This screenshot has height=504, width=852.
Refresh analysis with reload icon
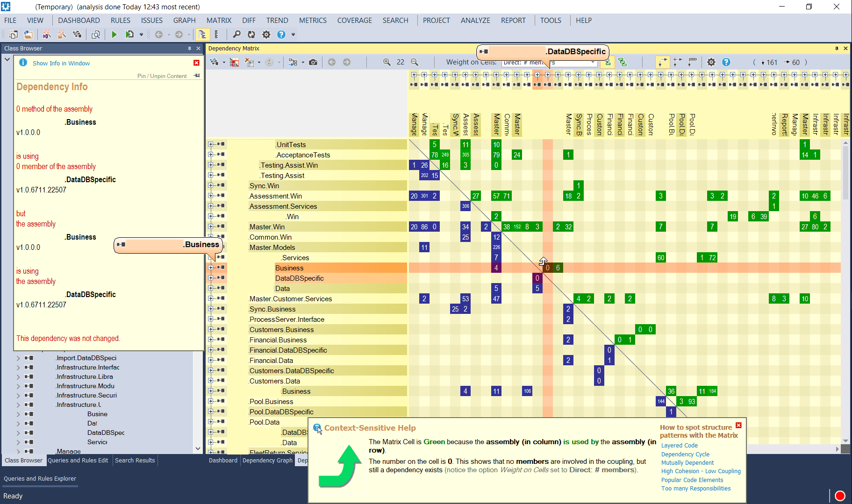[x=251, y=34]
